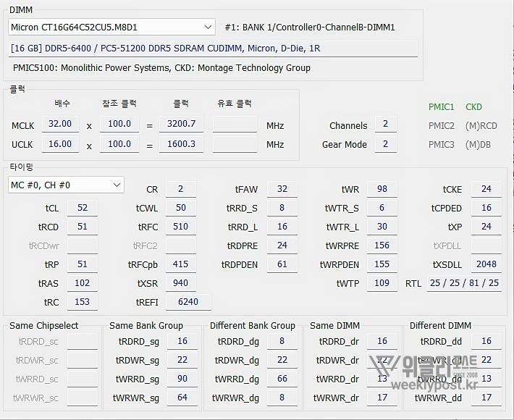Click the tREFI value field showing 6240
Image resolution: width=514 pixels, height=420 pixels.
[188, 302]
